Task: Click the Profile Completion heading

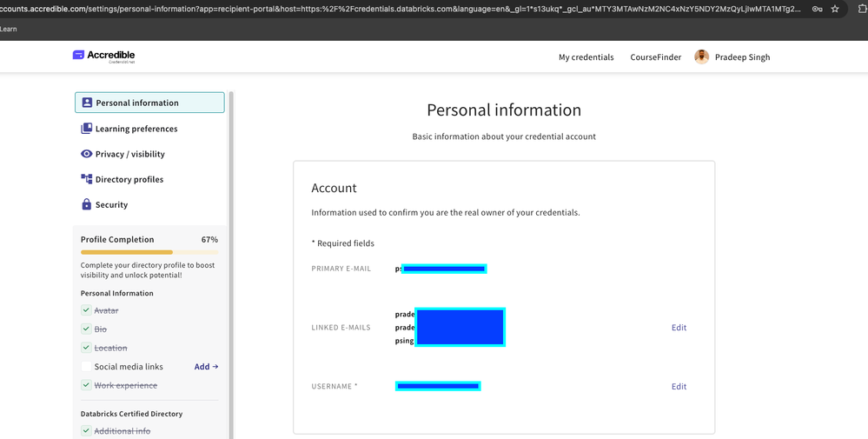Action: [117, 240]
